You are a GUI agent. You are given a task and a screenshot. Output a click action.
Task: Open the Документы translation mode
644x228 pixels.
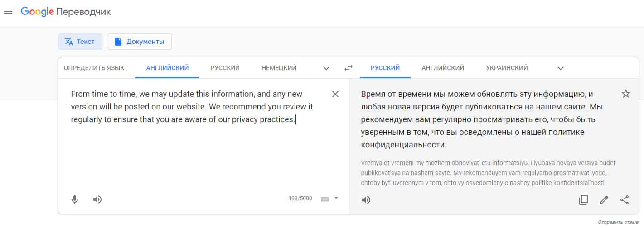click(140, 42)
